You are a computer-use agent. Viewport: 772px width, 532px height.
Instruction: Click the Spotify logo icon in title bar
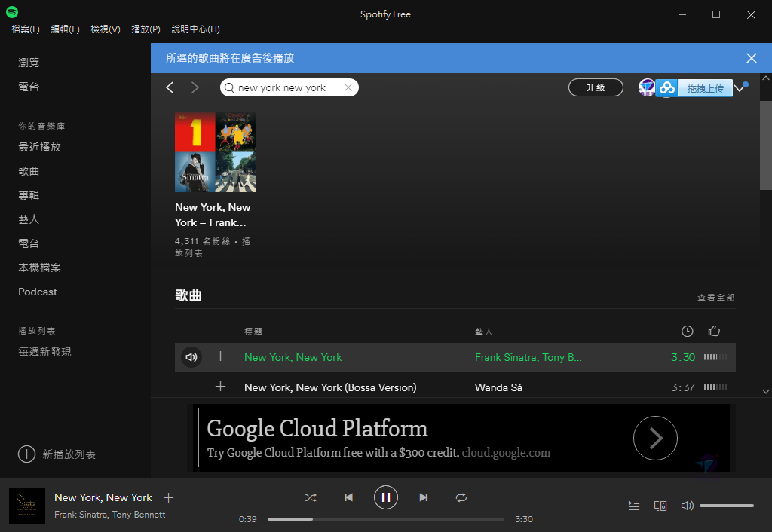12,12
